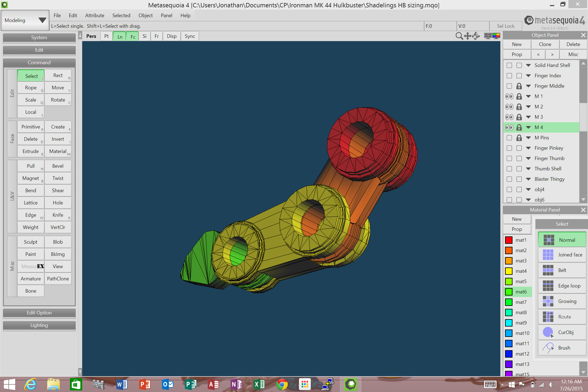Image resolution: width=588 pixels, height=392 pixels.
Task: Expand the System section
Action: (x=39, y=38)
